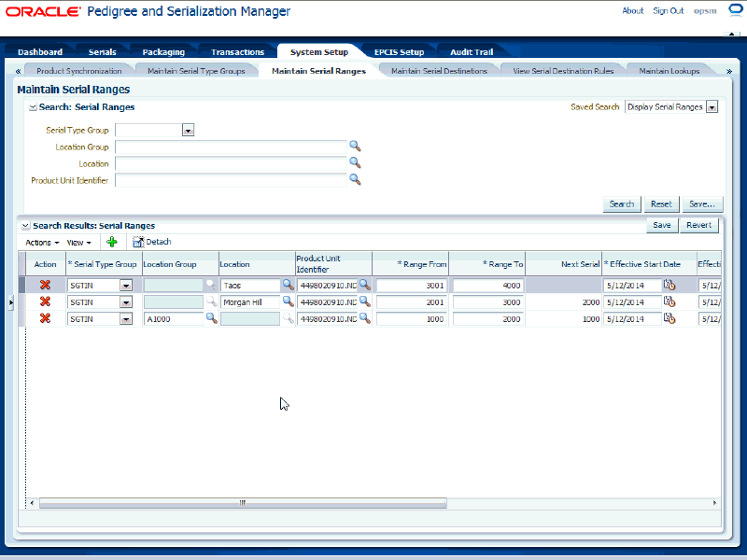
Task: Open Location Group lookup for A1000 row
Action: tap(212, 318)
